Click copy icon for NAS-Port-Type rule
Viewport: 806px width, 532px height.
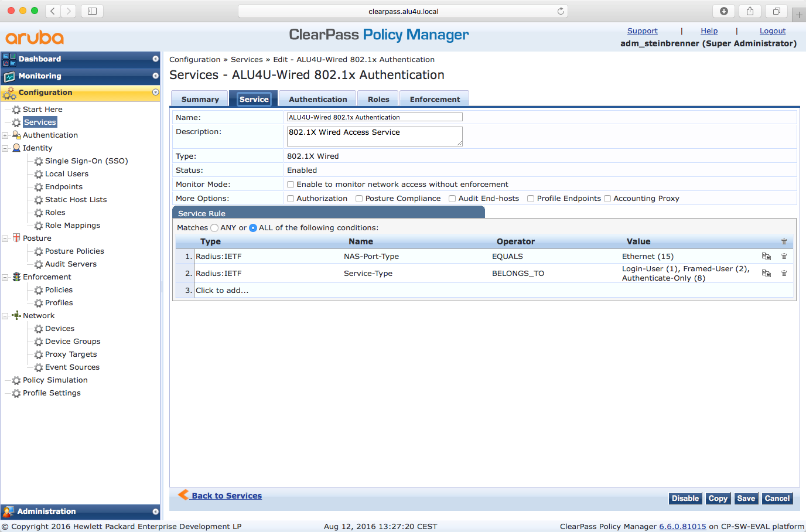(766, 256)
